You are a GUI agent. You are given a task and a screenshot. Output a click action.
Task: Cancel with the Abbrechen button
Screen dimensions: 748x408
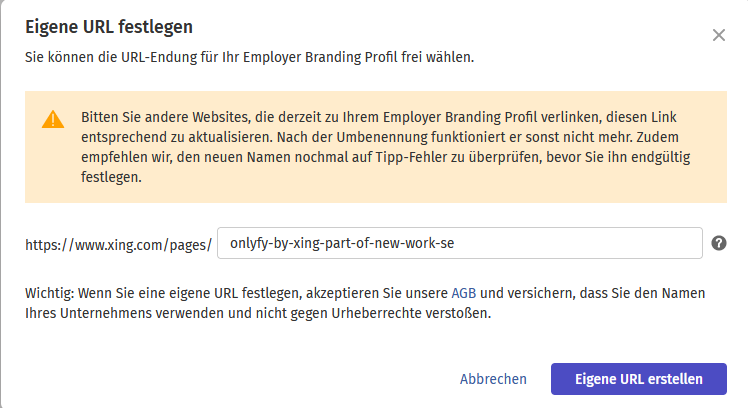[493, 379]
